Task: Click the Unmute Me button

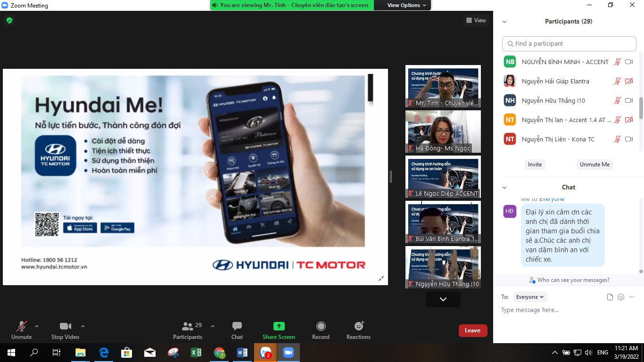Action: point(594,165)
